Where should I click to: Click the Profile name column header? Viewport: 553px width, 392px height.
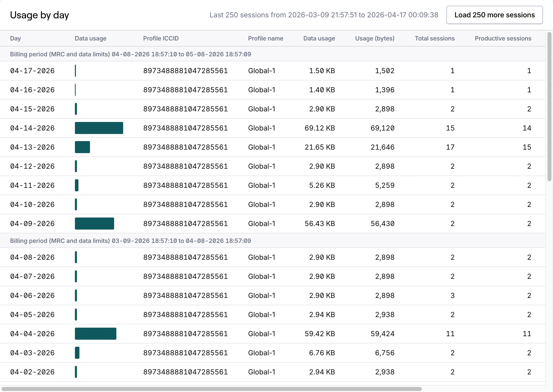coord(265,38)
